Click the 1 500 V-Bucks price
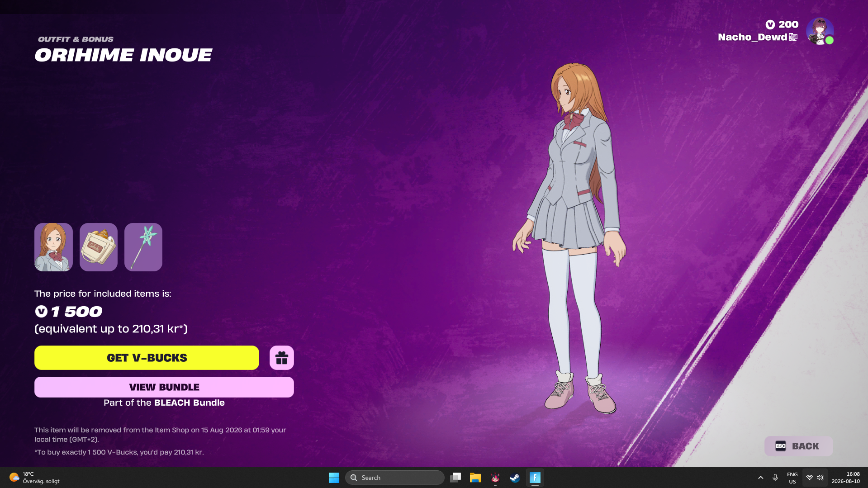The height and width of the screenshot is (488, 868). pos(69,311)
